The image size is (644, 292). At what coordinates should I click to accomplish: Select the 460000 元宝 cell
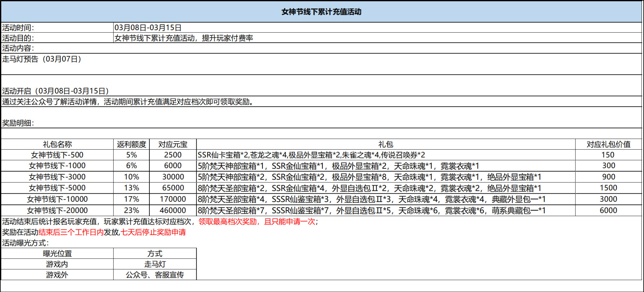(173, 210)
